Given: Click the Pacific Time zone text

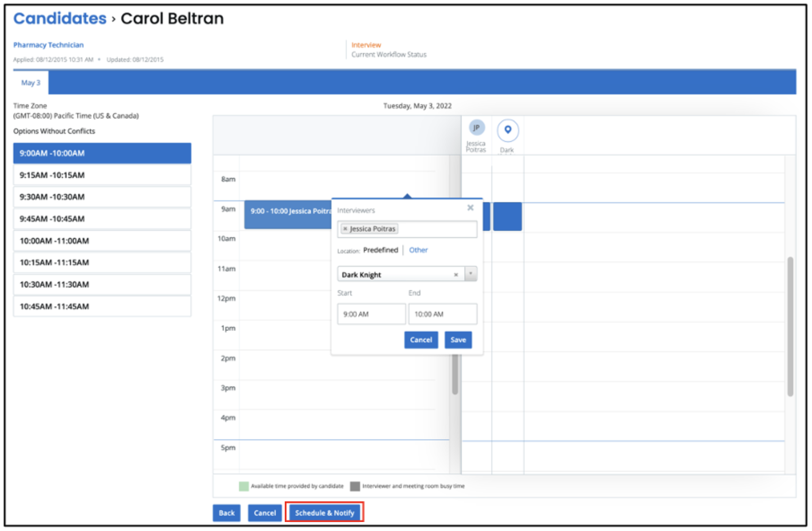Looking at the screenshot, I should (x=76, y=116).
